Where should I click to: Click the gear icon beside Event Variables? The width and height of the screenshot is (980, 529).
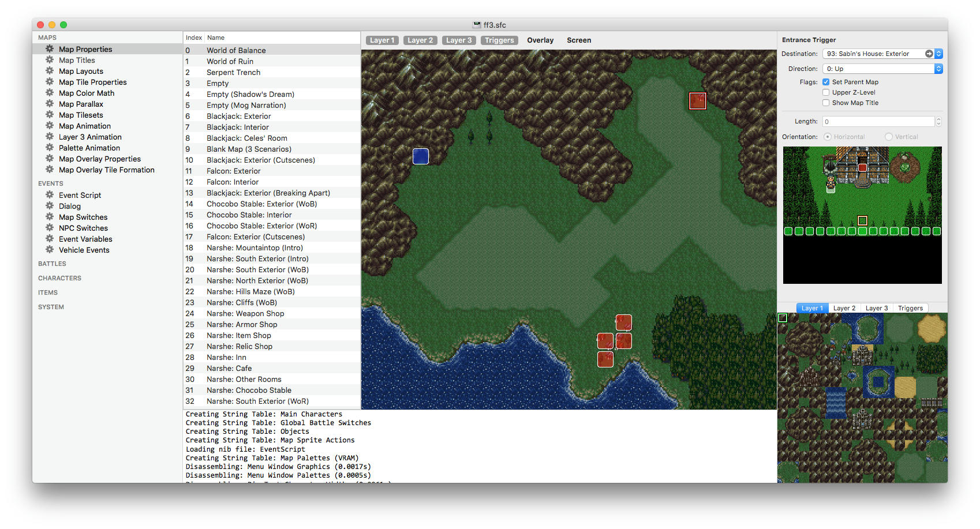click(x=50, y=239)
